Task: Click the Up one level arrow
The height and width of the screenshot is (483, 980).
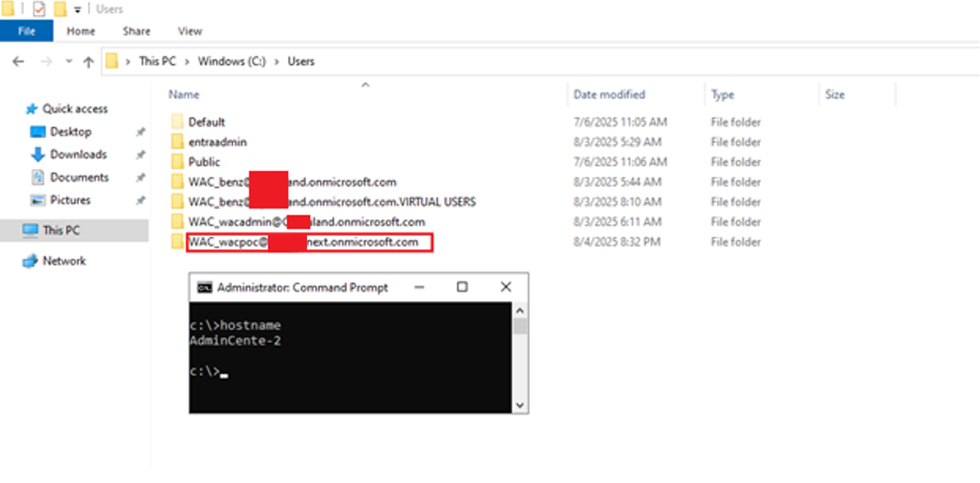Action: pos(88,62)
